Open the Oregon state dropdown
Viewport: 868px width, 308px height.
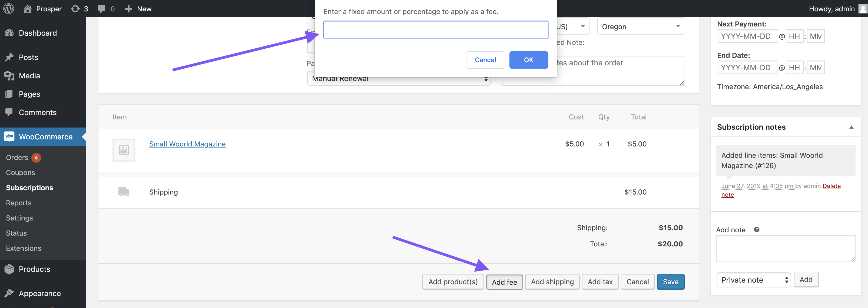(640, 26)
